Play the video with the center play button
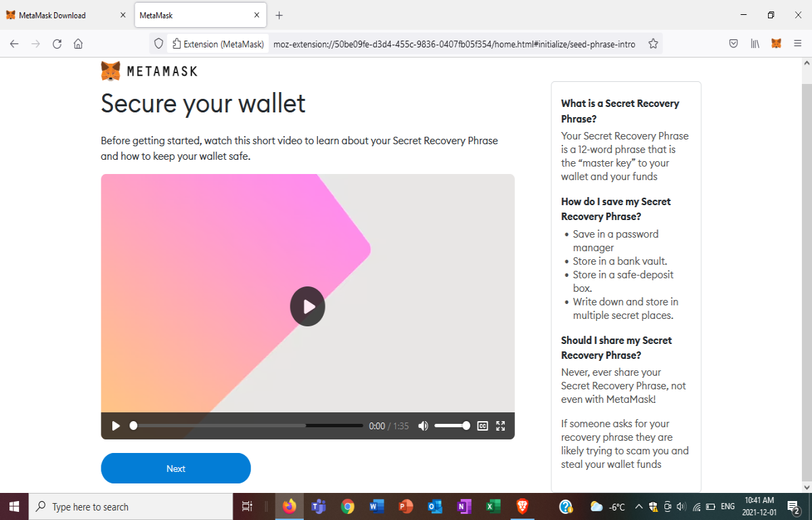 coord(308,307)
